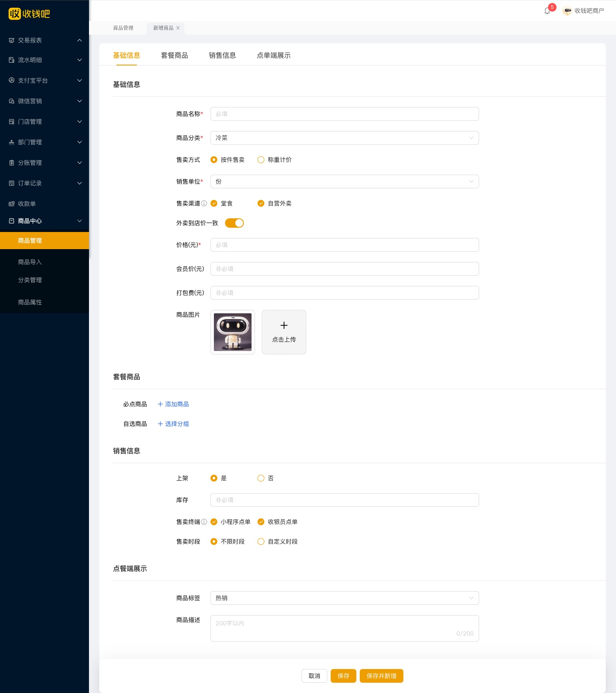The height and width of the screenshot is (693, 616).
Task: Collapse the 交易报表 menu chevron
Action: coord(80,40)
